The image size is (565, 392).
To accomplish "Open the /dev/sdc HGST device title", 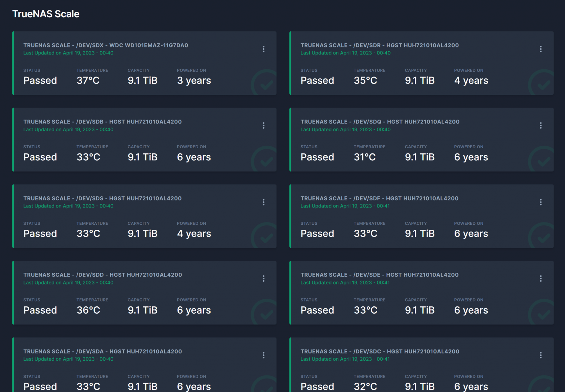I will (380, 351).
